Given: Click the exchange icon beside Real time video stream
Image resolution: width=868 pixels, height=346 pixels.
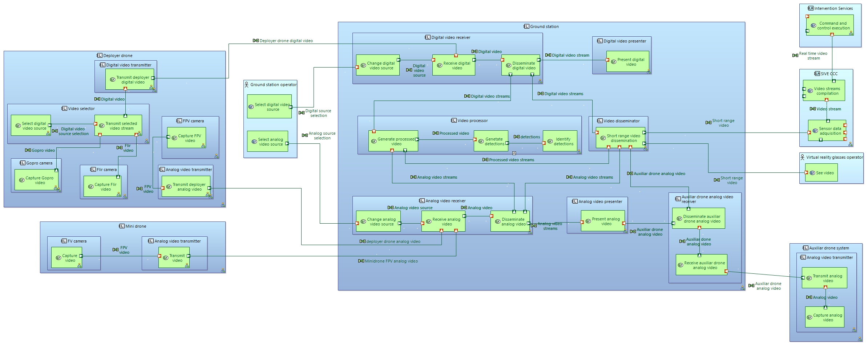Looking at the screenshot, I should (795, 56).
